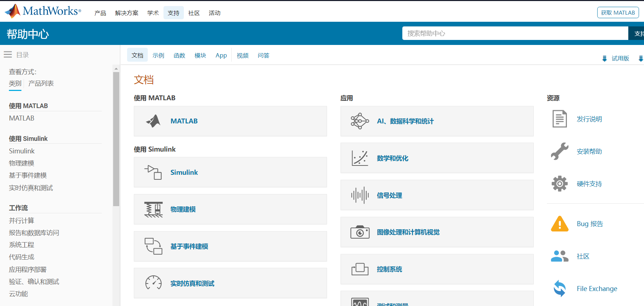Click the AI neural network icon

pyautogui.click(x=360, y=121)
